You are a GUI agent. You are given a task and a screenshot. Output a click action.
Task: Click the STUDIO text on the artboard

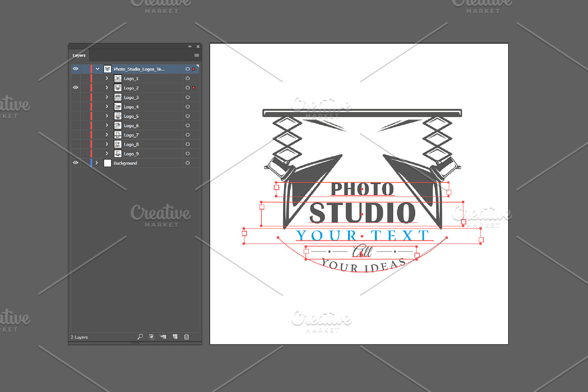(363, 213)
